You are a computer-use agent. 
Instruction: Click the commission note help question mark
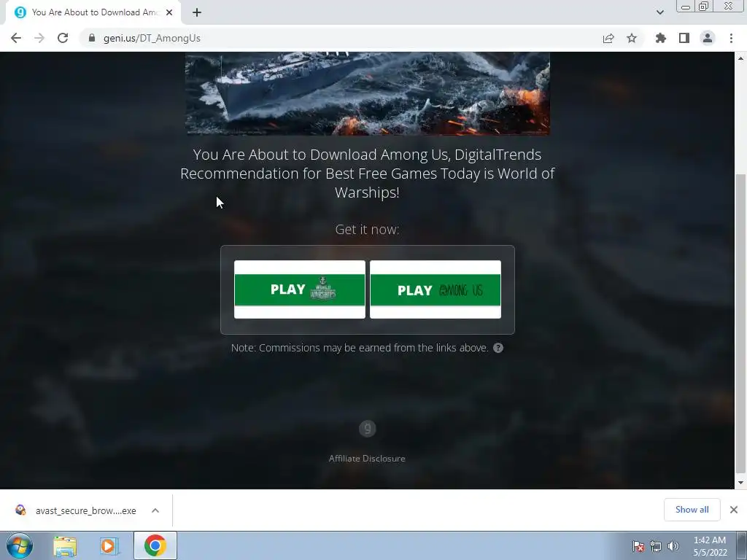tap(498, 348)
